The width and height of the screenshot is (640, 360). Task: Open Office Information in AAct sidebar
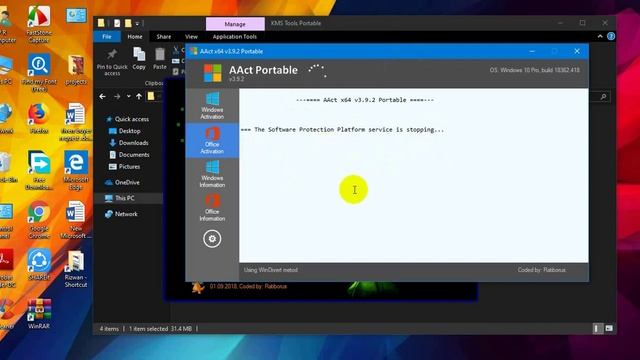[212, 208]
